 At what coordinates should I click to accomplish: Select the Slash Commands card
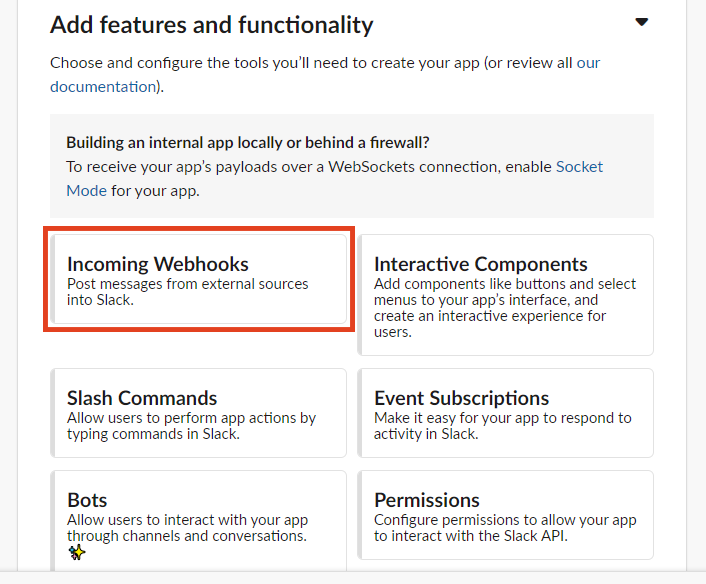(x=199, y=413)
